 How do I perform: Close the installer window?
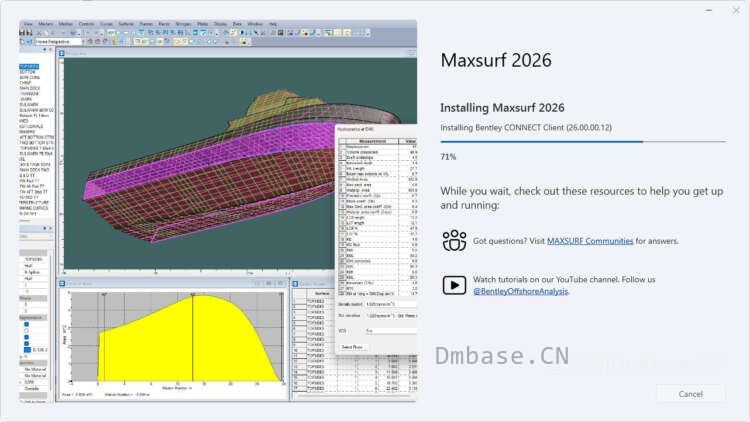click(x=736, y=10)
